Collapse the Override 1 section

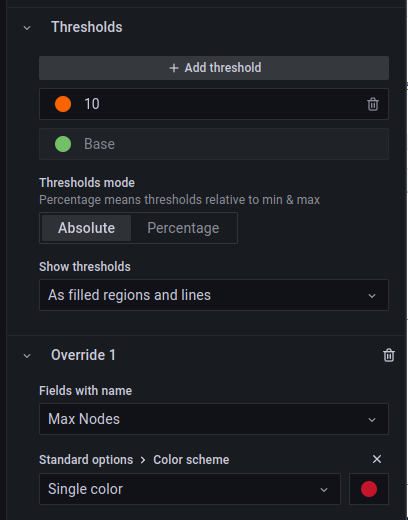click(27, 356)
